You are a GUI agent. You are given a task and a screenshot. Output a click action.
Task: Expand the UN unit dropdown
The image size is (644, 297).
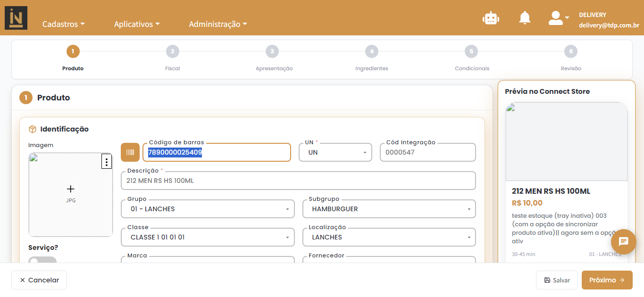click(335, 152)
